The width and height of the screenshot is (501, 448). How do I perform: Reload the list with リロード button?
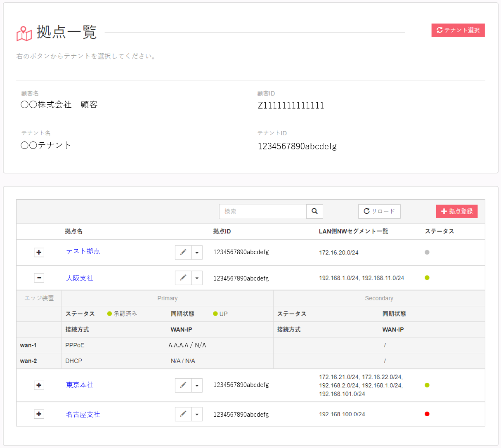pyautogui.click(x=379, y=211)
